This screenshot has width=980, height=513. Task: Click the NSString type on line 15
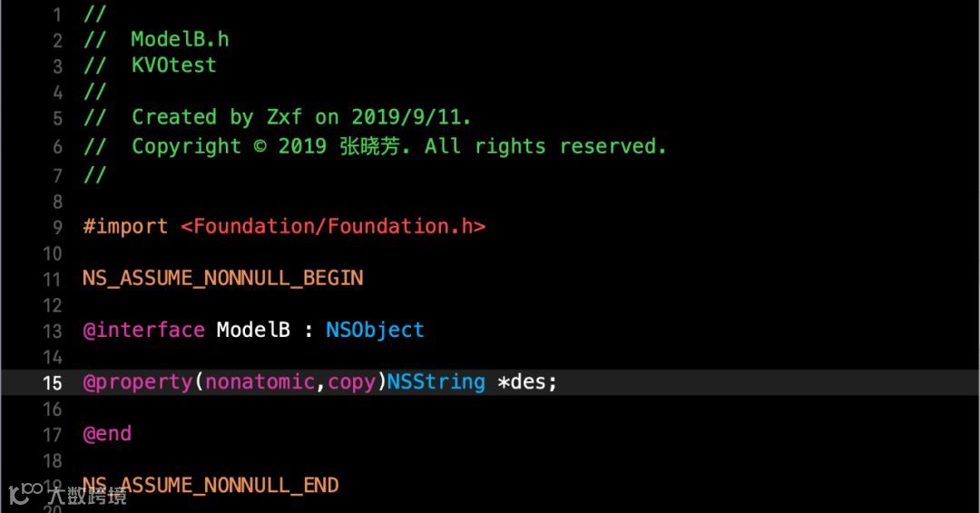(x=436, y=381)
